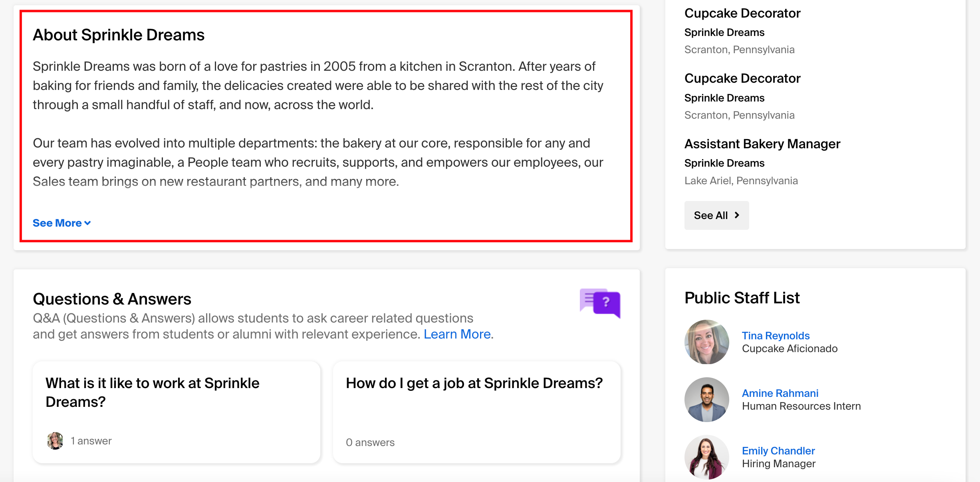Image resolution: width=980 pixels, height=482 pixels.
Task: Open Tina Reynolds' profile photo
Action: [706, 342]
